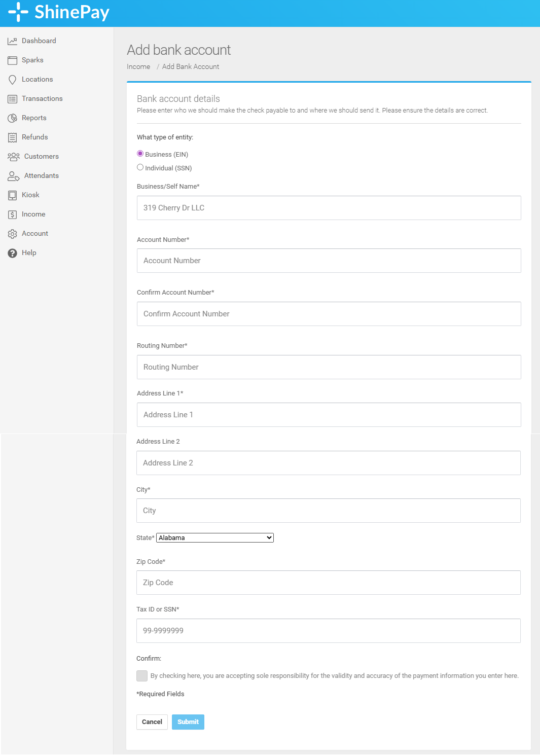Open the State dropdown showing Alabama
Image resolution: width=540 pixels, height=756 pixels.
pyautogui.click(x=215, y=538)
